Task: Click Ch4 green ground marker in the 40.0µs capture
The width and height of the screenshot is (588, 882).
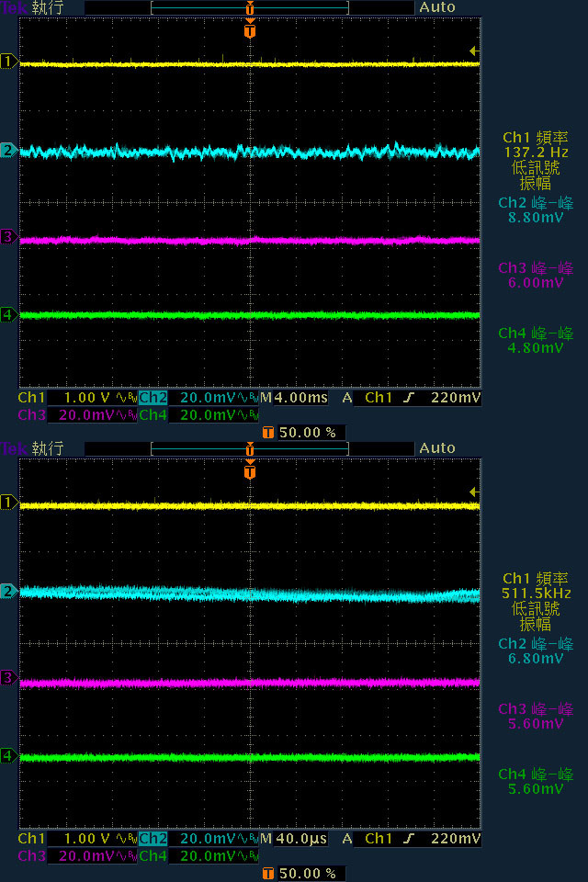Action: (x=8, y=755)
